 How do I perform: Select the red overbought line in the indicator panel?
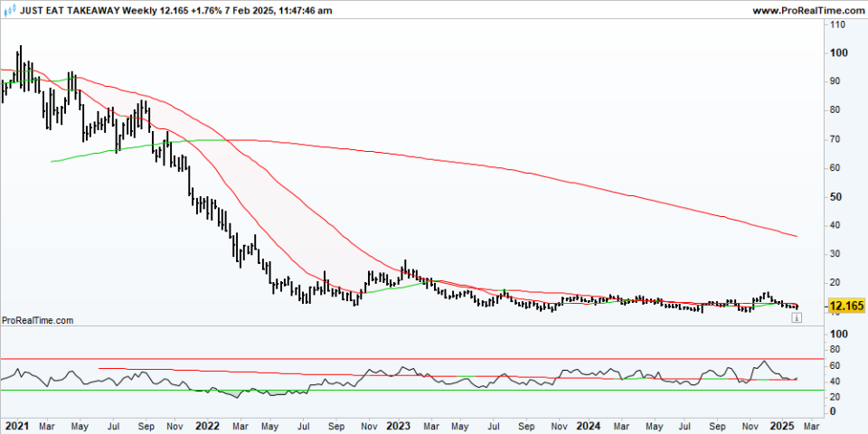(412, 359)
